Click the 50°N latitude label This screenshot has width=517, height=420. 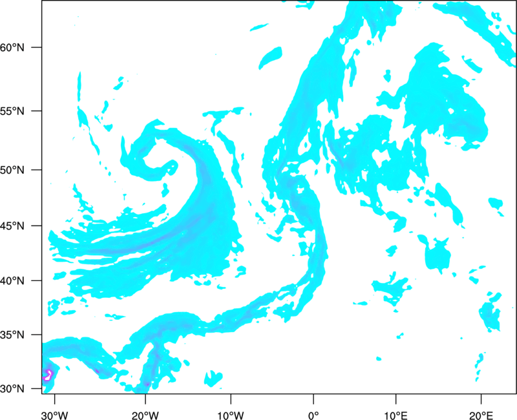point(12,170)
